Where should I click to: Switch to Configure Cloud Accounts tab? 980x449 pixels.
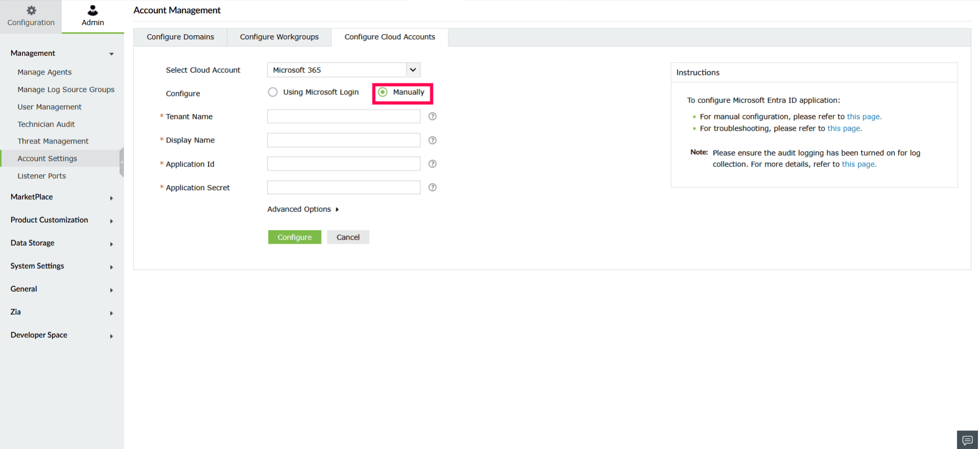[x=390, y=37]
